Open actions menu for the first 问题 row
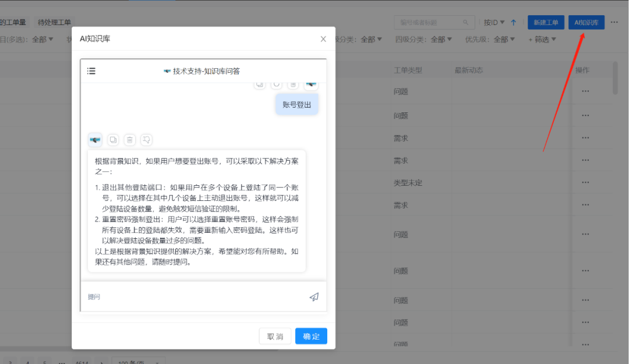The height and width of the screenshot is (364, 629). [585, 91]
